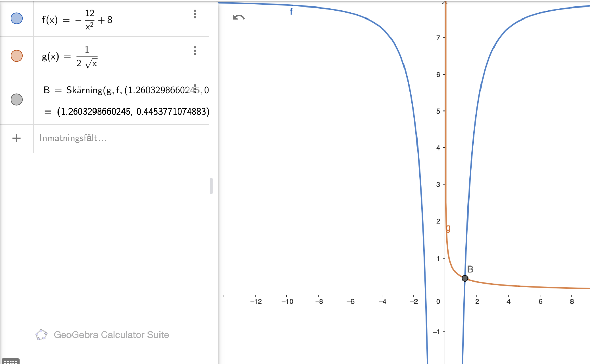Hide the orange g(x) function curve
This screenshot has width=590, height=364.
point(16,55)
